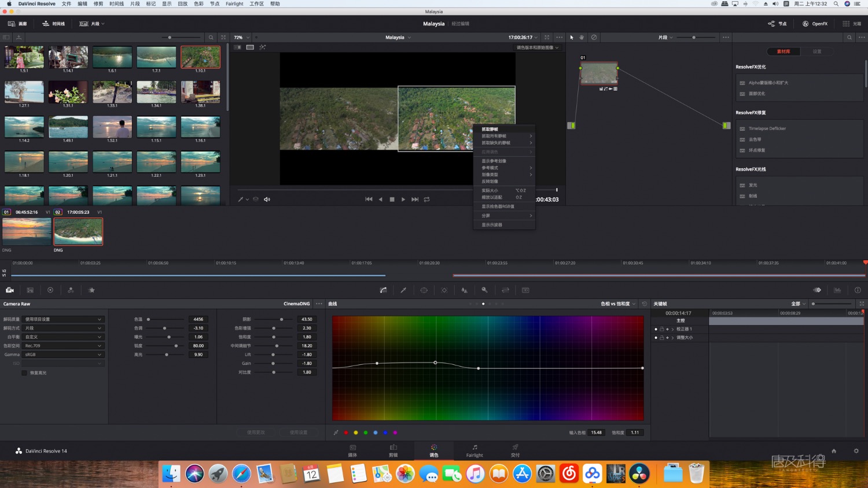868x488 pixels.
Task: Jump to first frame in viewer
Action: click(x=369, y=199)
